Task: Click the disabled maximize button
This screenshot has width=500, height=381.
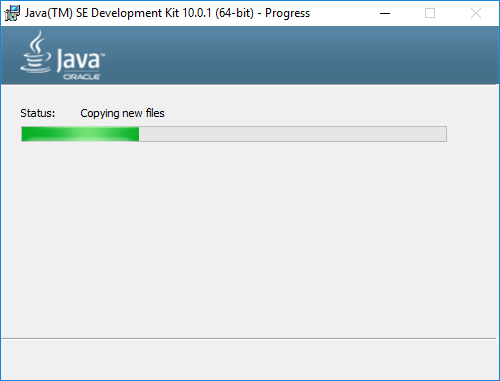Action: [430, 13]
